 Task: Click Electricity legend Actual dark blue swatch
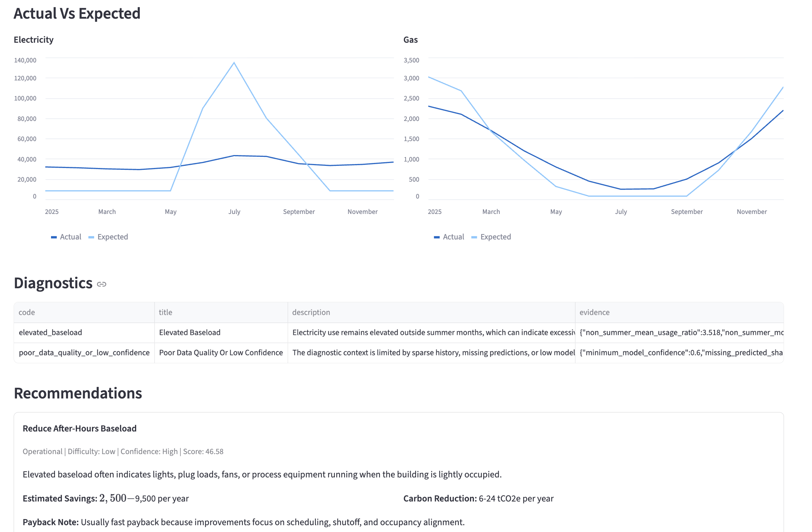click(x=54, y=237)
